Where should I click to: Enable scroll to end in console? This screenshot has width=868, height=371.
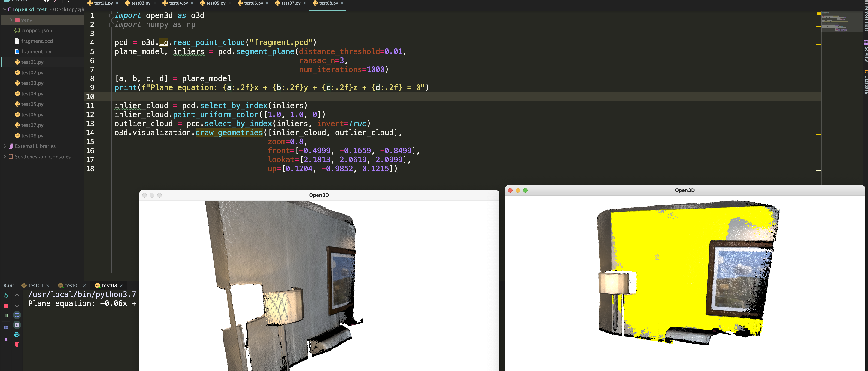coord(17,325)
